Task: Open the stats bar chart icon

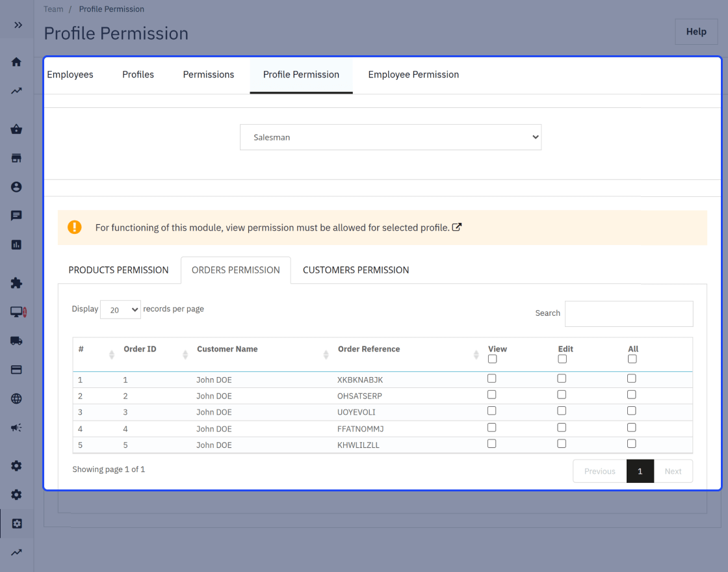Action: (x=16, y=244)
